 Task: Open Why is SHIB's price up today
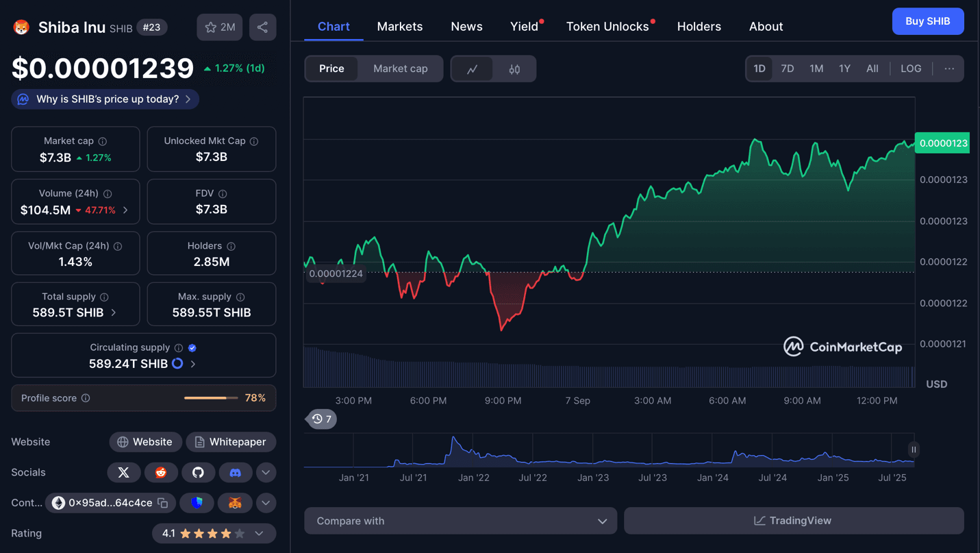(x=105, y=99)
